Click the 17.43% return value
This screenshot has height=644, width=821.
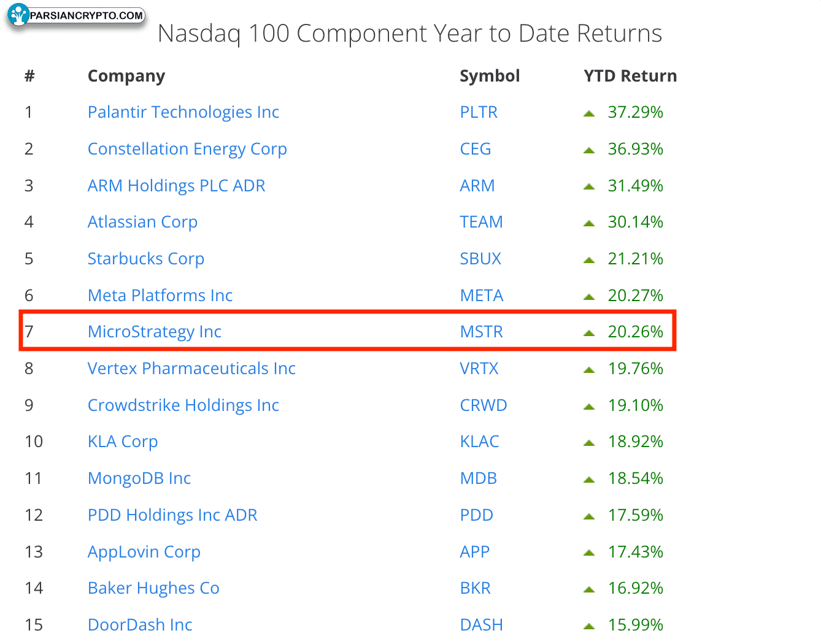tap(636, 552)
